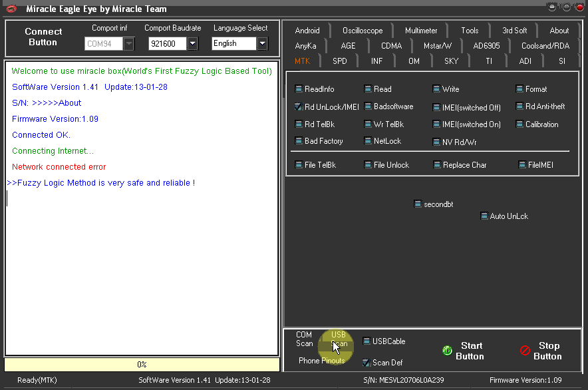
Task: Switch to the OM tab
Action: coord(414,61)
